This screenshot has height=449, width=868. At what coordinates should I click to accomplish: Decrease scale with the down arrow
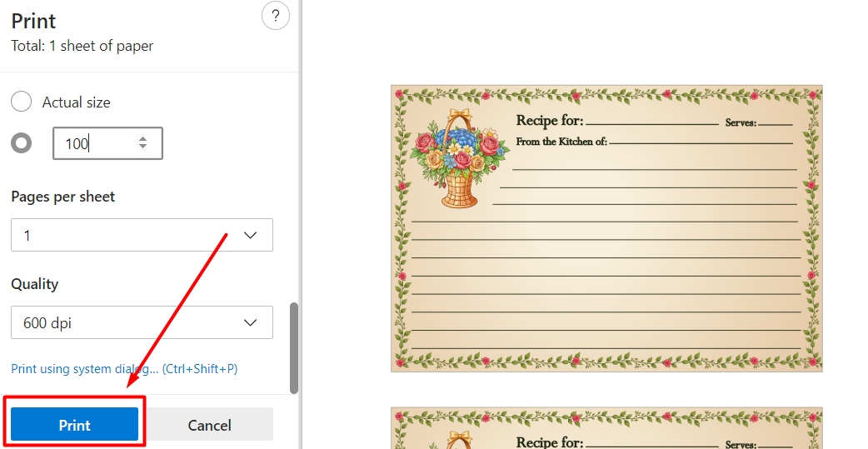pos(142,147)
